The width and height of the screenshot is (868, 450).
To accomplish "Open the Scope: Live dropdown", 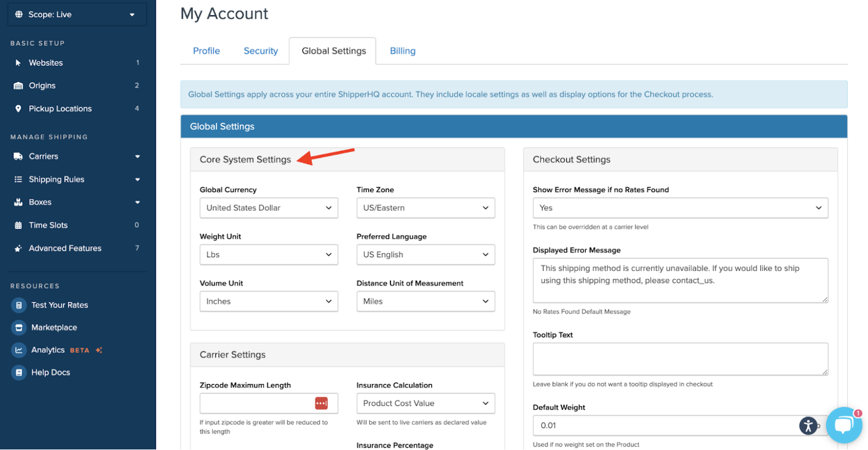I will click(x=77, y=15).
